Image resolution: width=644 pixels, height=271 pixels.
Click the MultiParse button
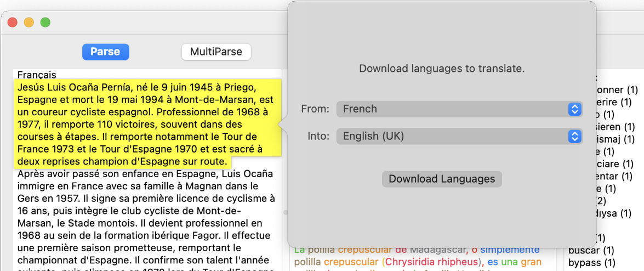pyautogui.click(x=216, y=52)
